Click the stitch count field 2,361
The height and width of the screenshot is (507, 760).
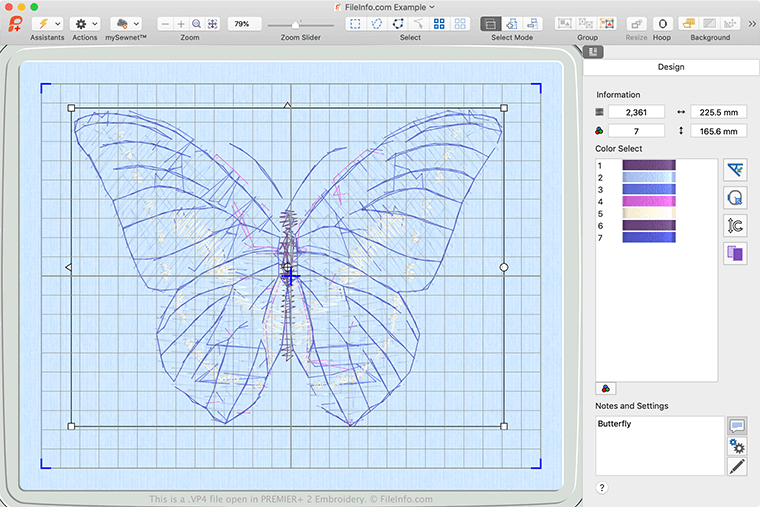[636, 112]
